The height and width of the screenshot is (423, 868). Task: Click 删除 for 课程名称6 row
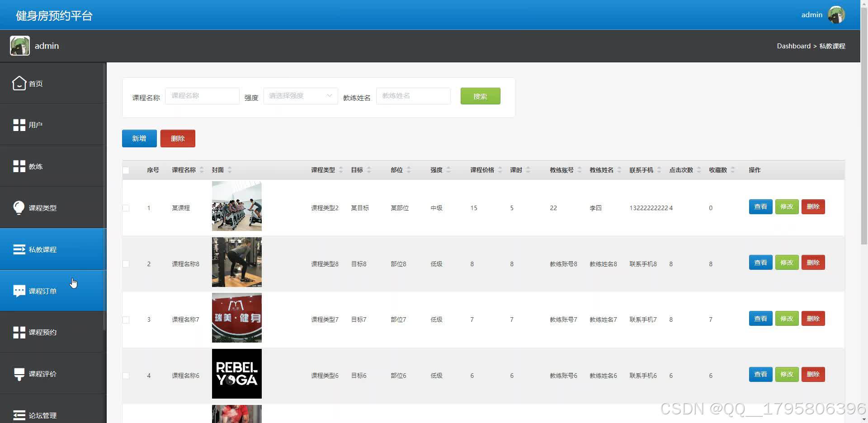tap(813, 374)
